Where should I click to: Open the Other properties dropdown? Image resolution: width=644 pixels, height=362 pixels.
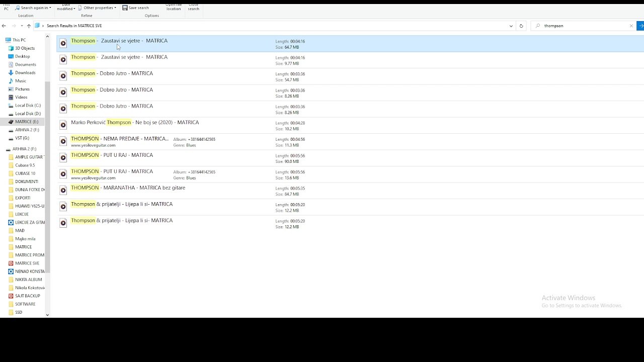pos(97,8)
